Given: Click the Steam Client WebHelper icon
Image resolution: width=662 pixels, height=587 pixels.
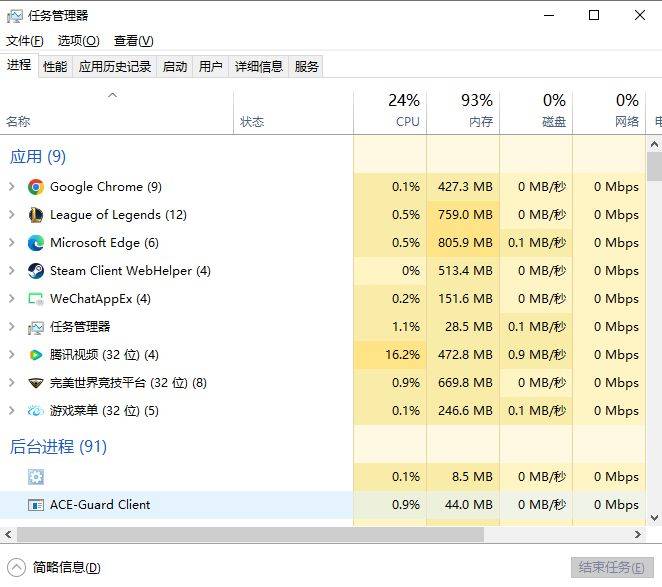Looking at the screenshot, I should click(x=36, y=271).
